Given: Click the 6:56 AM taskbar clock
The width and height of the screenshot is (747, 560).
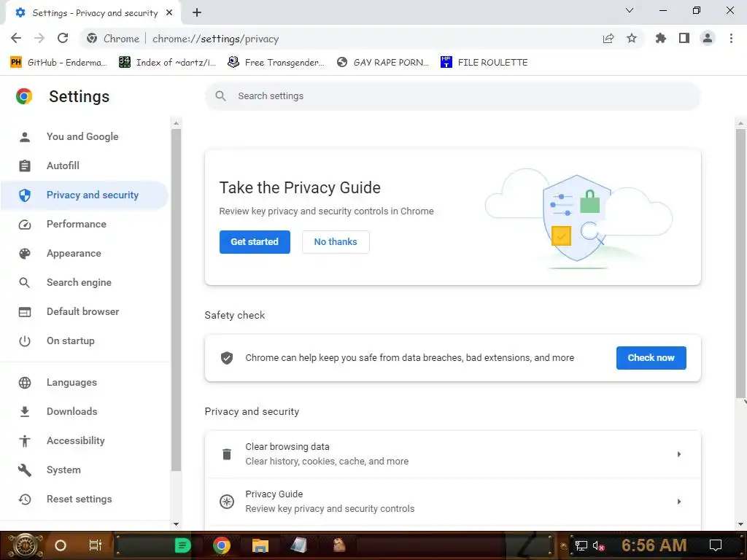Looking at the screenshot, I should [654, 545].
